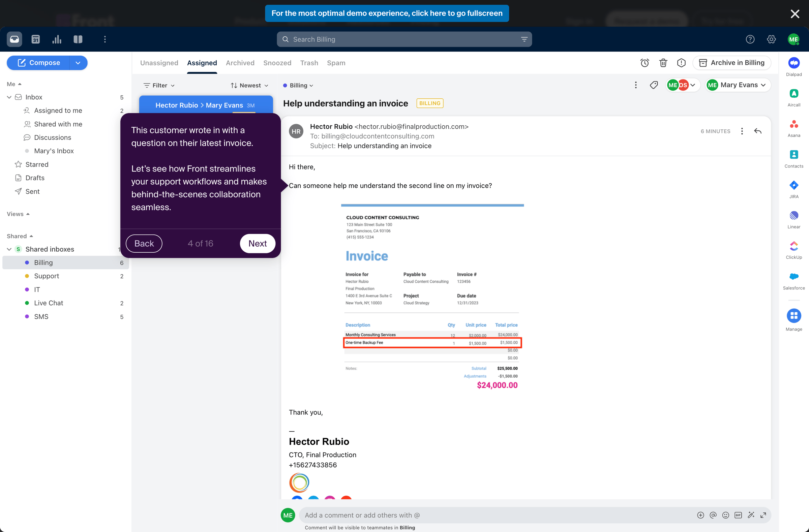
Task: Insert a mention with @ icon
Action: tap(713, 515)
